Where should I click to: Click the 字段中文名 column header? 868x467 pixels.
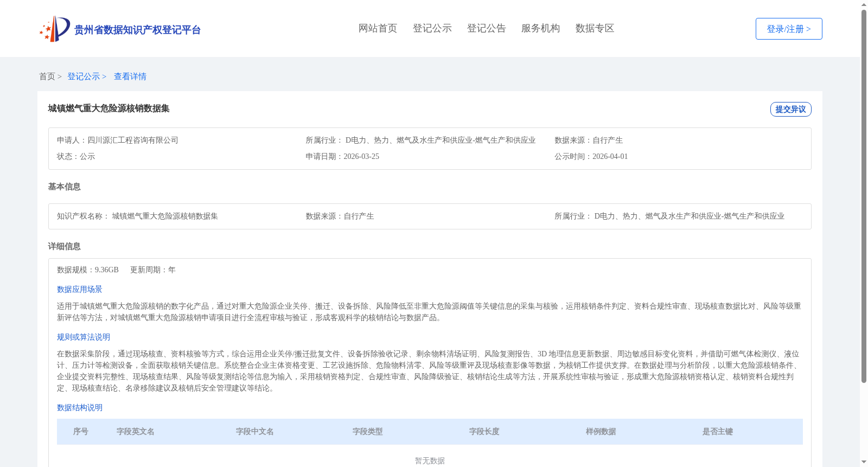(255, 432)
